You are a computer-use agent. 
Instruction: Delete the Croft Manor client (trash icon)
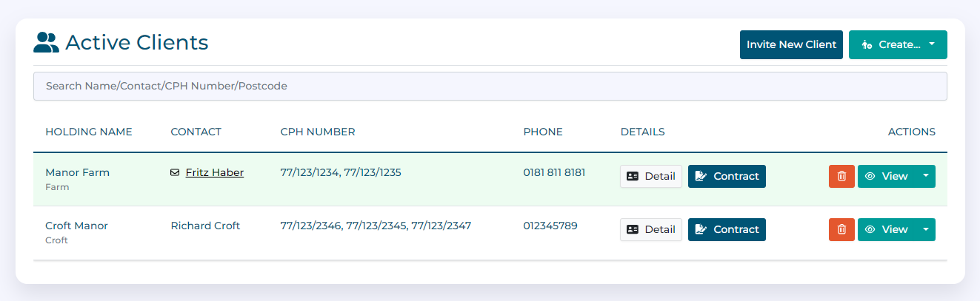click(841, 229)
